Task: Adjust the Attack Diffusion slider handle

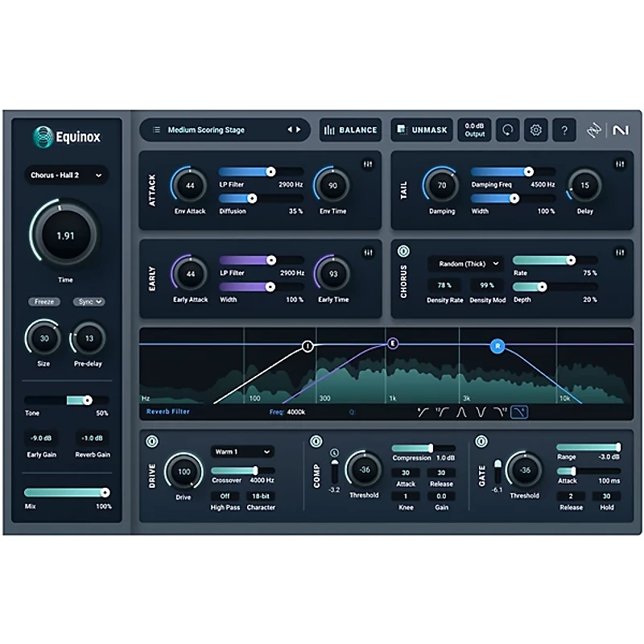Action: click(252, 199)
